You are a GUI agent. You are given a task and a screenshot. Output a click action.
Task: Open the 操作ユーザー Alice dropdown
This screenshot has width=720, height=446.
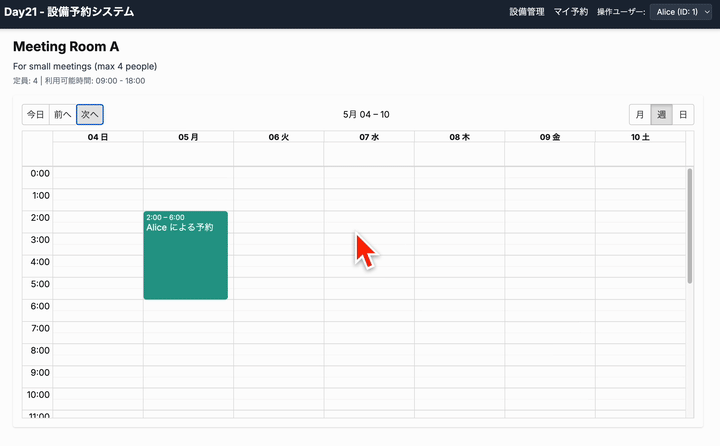point(681,12)
